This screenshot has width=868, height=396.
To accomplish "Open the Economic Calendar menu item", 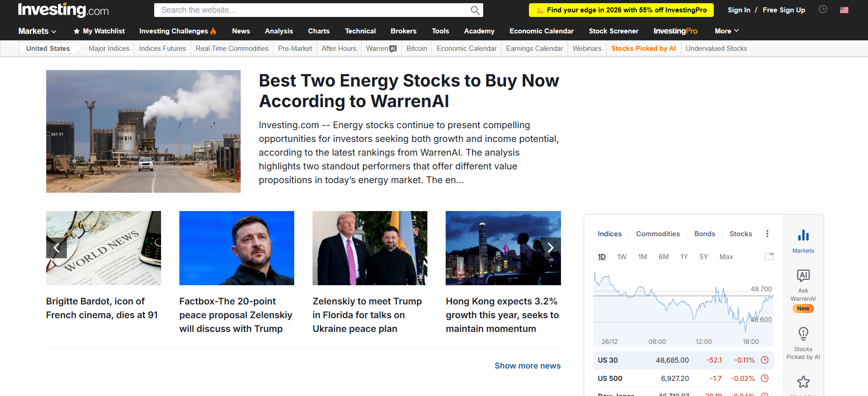I will (541, 31).
